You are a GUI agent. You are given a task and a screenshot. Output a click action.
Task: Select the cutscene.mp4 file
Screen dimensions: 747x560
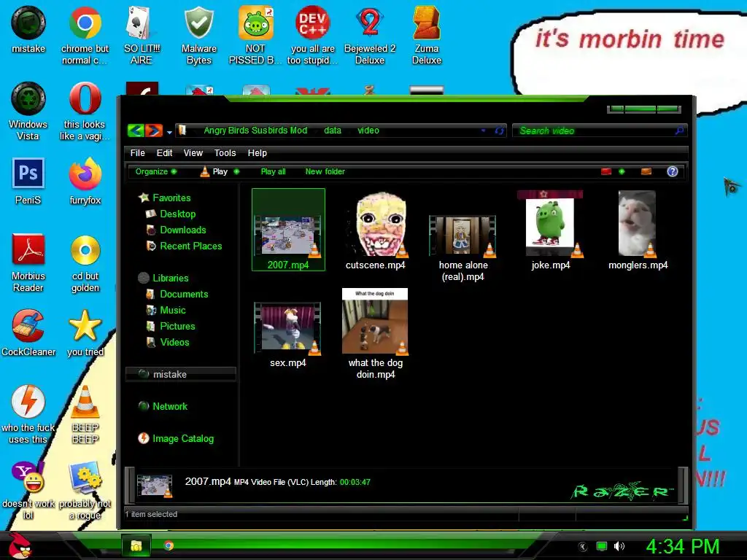[376, 230]
